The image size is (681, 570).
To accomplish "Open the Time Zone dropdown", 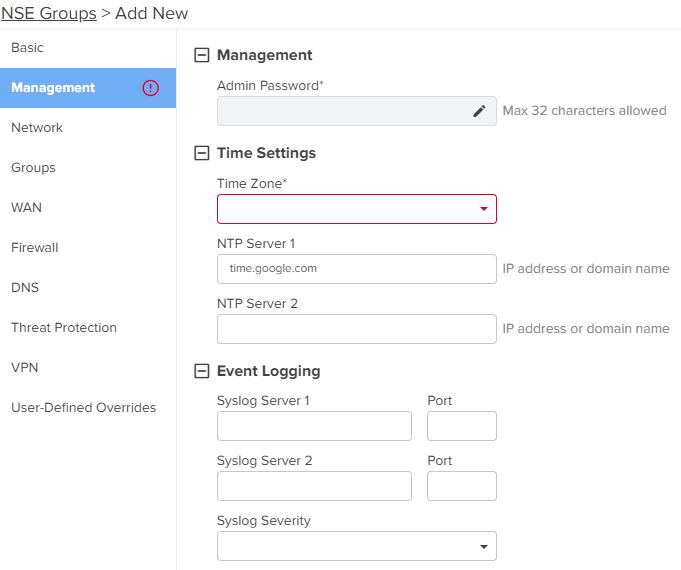I will click(x=357, y=209).
